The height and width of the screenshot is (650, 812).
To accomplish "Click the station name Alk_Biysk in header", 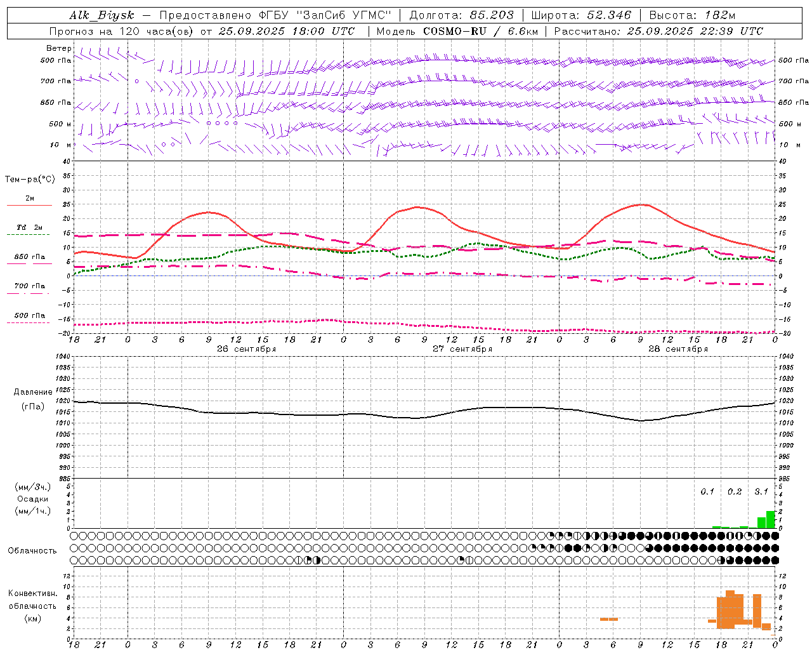I will pos(101,15).
